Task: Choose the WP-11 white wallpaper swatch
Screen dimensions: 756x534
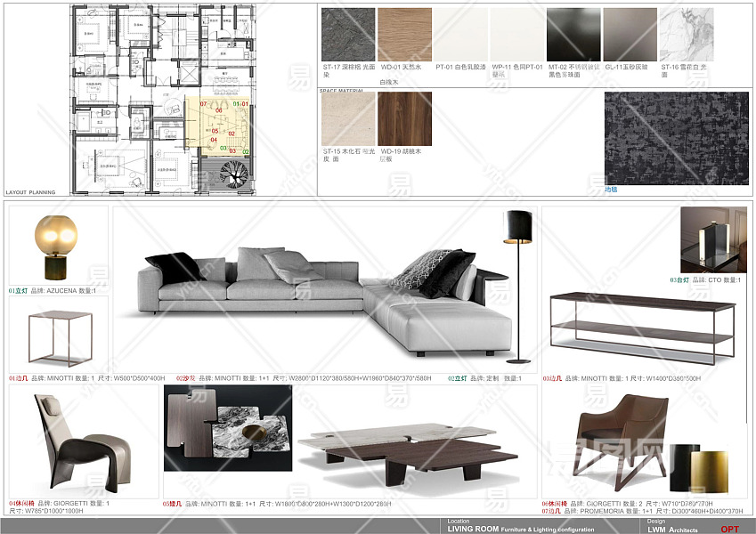Action: pos(517,35)
